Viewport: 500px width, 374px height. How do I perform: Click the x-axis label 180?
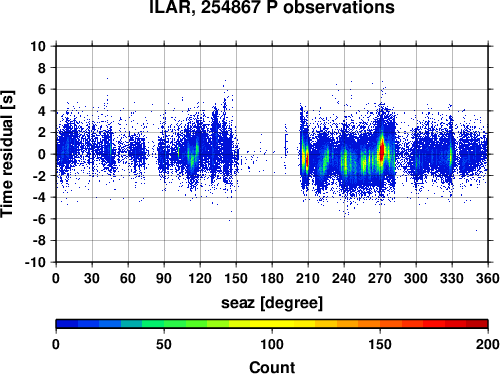[272, 278]
